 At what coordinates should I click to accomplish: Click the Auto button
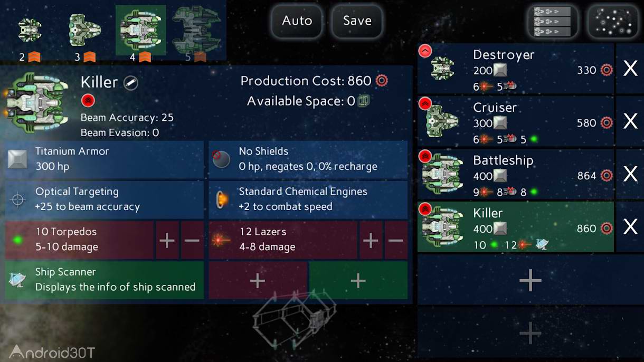coord(297,21)
